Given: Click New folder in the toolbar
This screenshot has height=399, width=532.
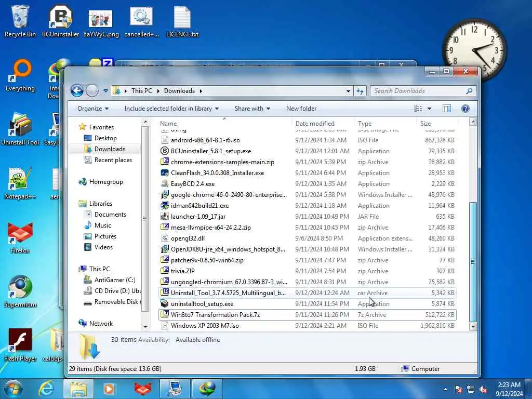Looking at the screenshot, I should pyautogui.click(x=301, y=109).
